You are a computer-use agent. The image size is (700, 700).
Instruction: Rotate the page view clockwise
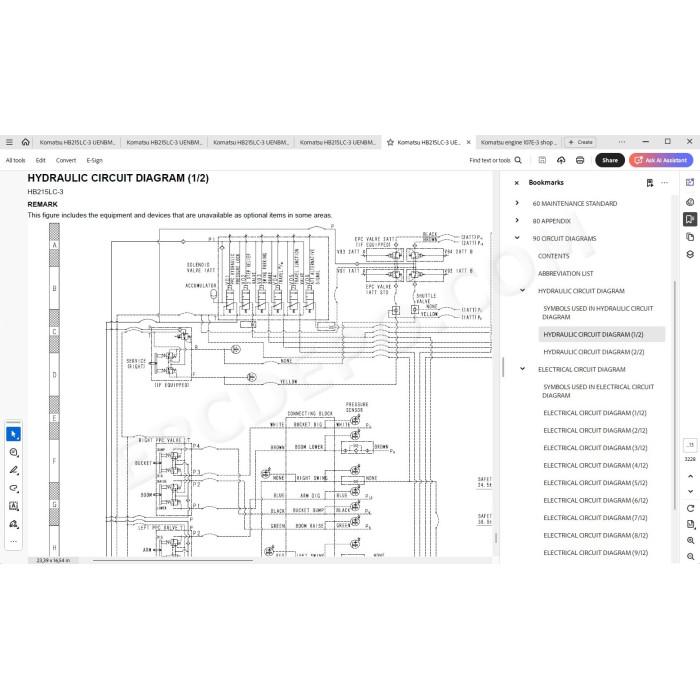coord(690,508)
